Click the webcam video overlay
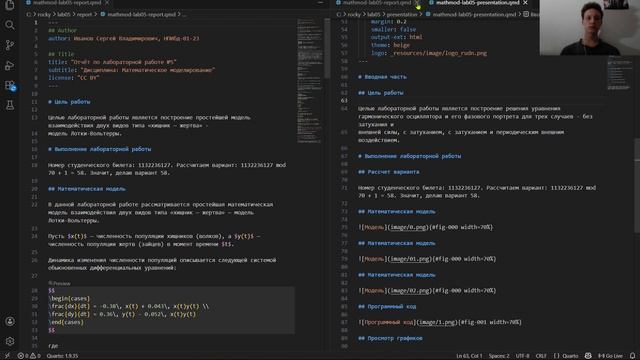 pyautogui.click(x=590, y=27)
